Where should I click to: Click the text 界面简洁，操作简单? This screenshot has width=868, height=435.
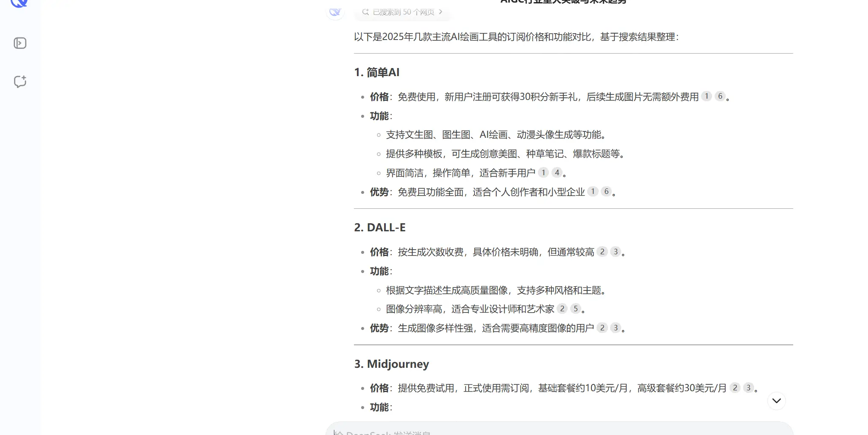pos(428,173)
